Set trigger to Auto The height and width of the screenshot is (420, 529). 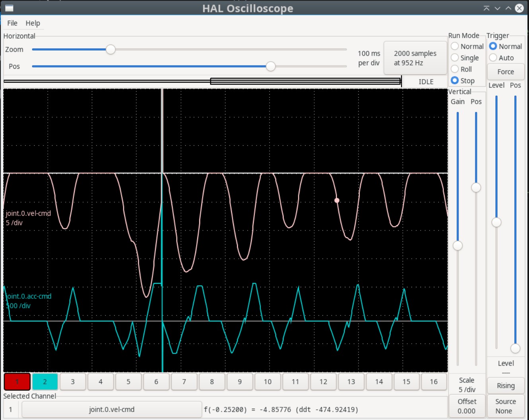493,58
